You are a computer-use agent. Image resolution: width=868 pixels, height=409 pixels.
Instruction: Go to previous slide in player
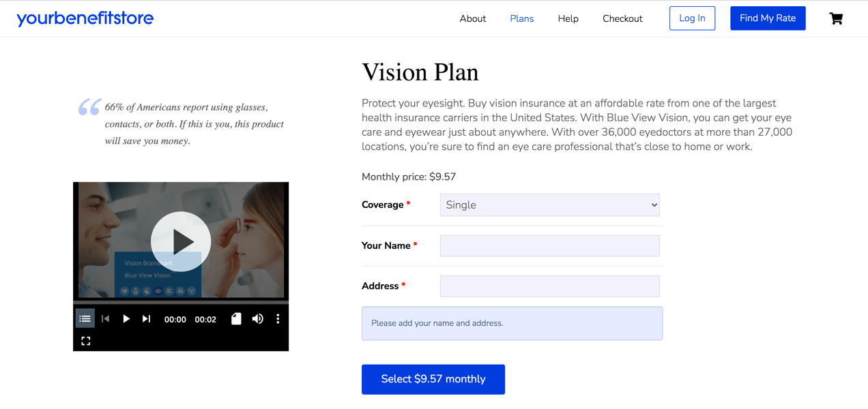point(106,318)
